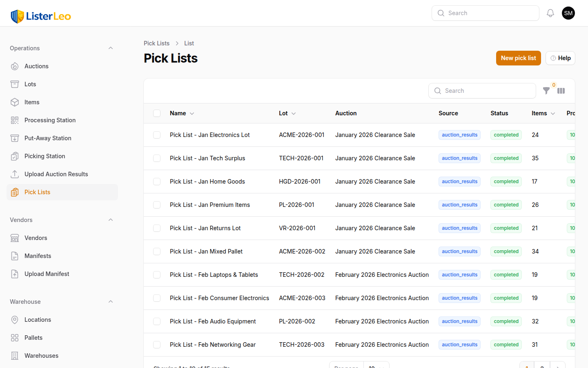Viewport: 588px width, 368px height.
Task: Open the Pick Lists breadcrumb
Action: pyautogui.click(x=156, y=43)
